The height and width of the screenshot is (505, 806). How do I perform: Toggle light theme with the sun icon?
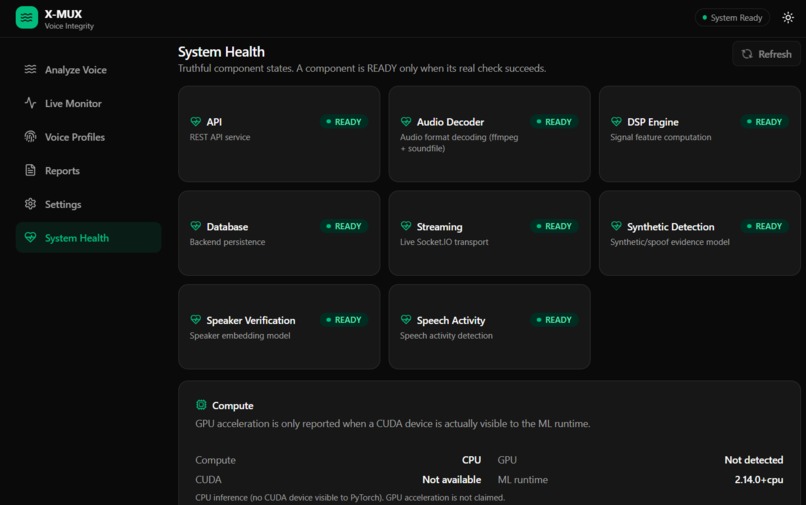coord(787,17)
